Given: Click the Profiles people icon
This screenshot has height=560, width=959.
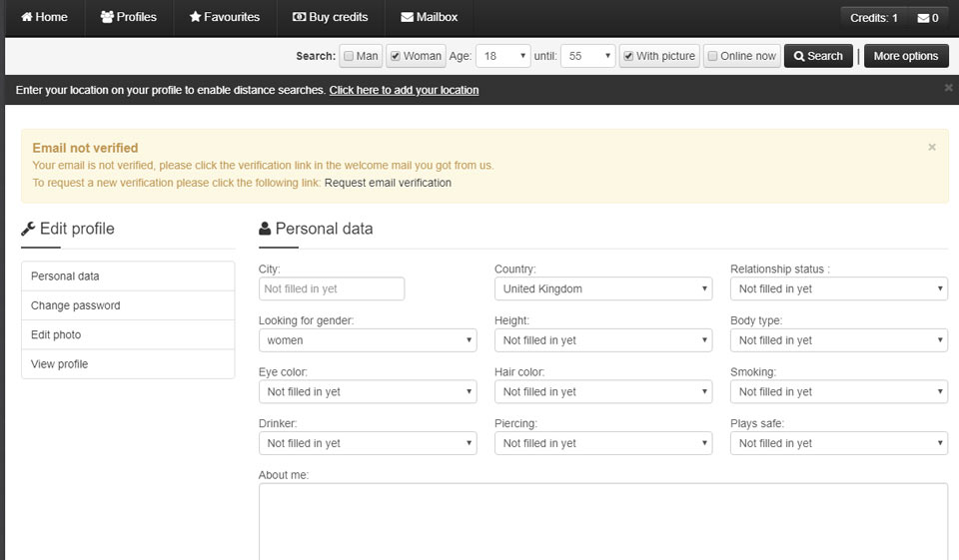Looking at the screenshot, I should [x=107, y=17].
